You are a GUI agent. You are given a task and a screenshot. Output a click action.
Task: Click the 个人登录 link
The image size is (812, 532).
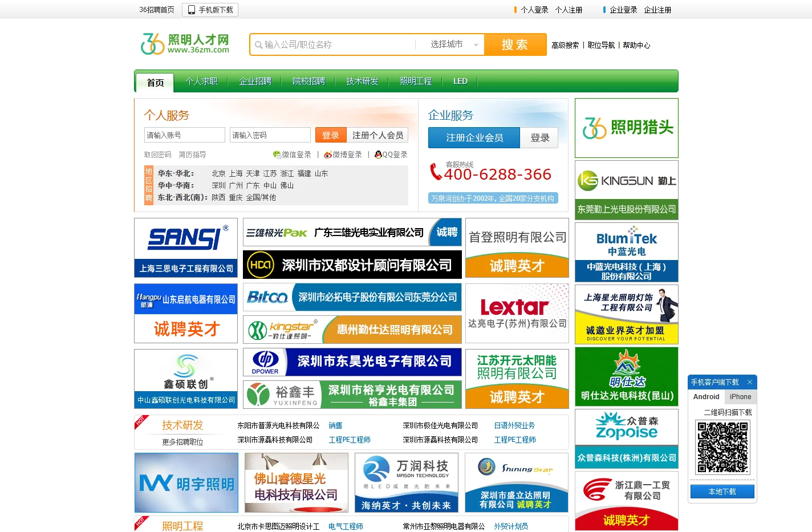click(534, 10)
